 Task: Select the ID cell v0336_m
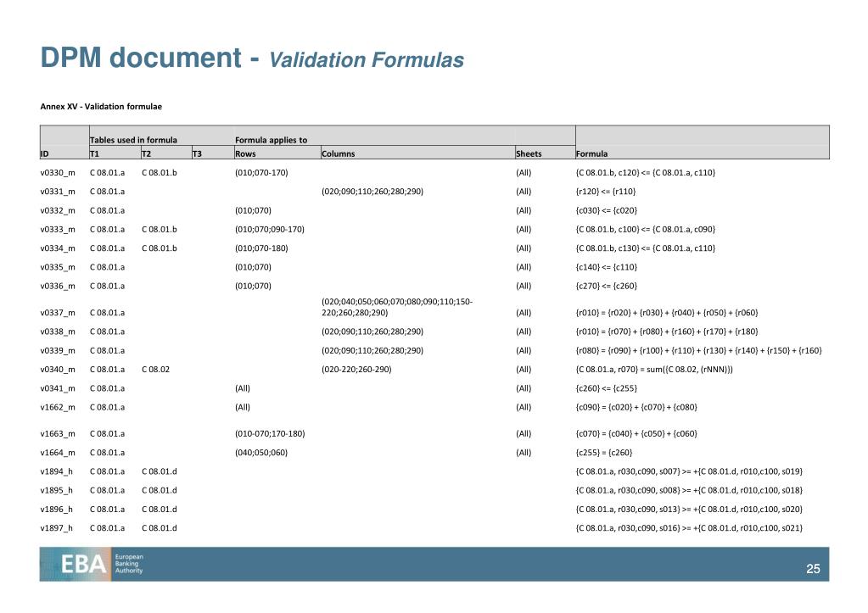(x=58, y=286)
